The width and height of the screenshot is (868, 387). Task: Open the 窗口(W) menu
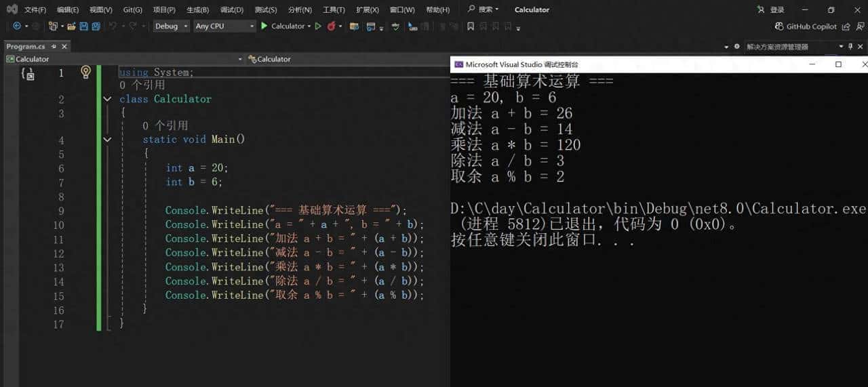402,9
